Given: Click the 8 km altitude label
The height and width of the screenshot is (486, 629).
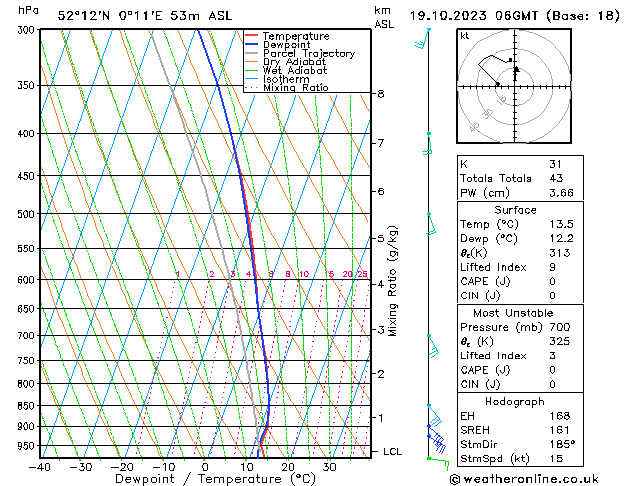Looking at the screenshot, I should (381, 94).
